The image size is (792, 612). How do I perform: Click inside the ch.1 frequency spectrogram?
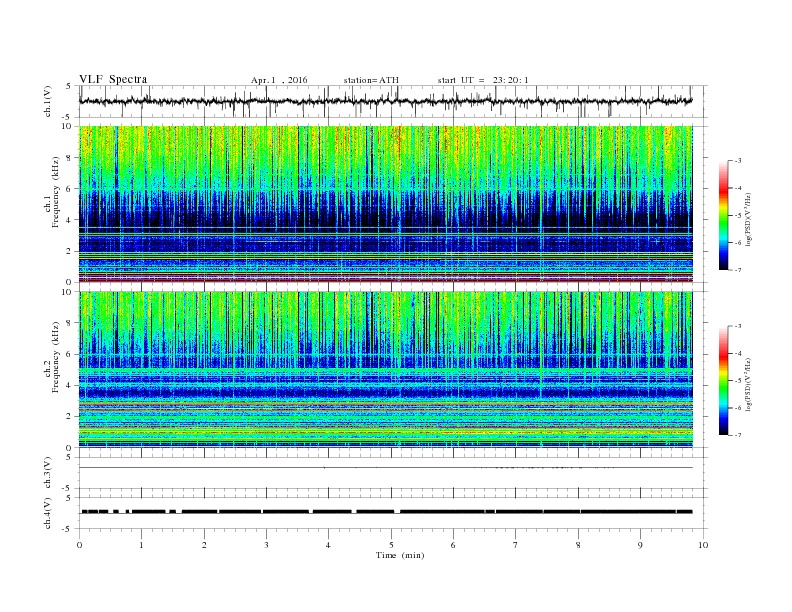(386, 204)
